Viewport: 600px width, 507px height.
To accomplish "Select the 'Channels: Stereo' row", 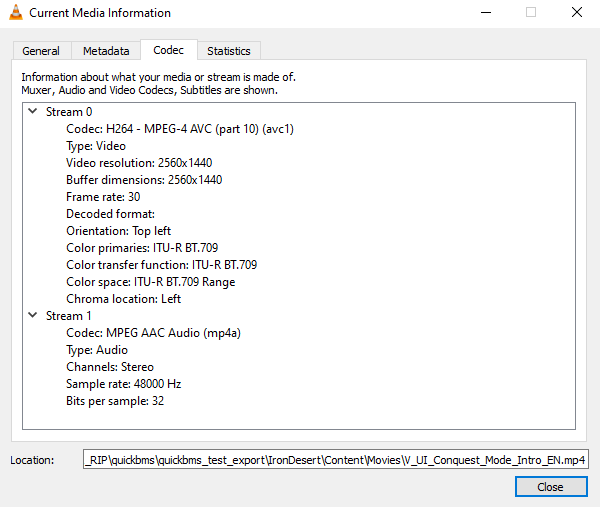I will (x=110, y=367).
